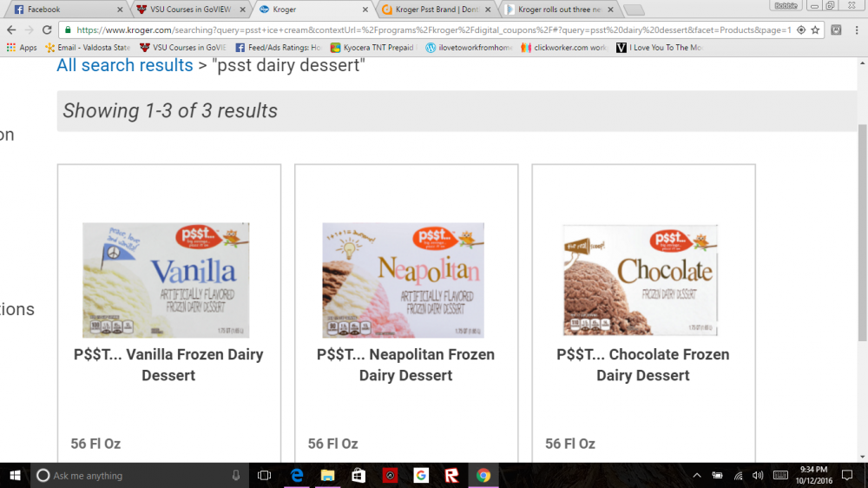The width and height of the screenshot is (868, 488).
Task: Select the Chocolate dessert product image
Action: (641, 280)
